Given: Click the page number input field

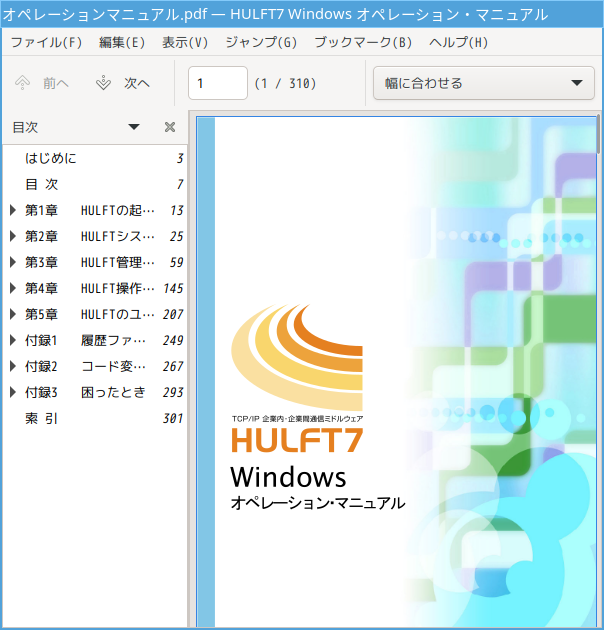Looking at the screenshot, I should [x=218, y=83].
